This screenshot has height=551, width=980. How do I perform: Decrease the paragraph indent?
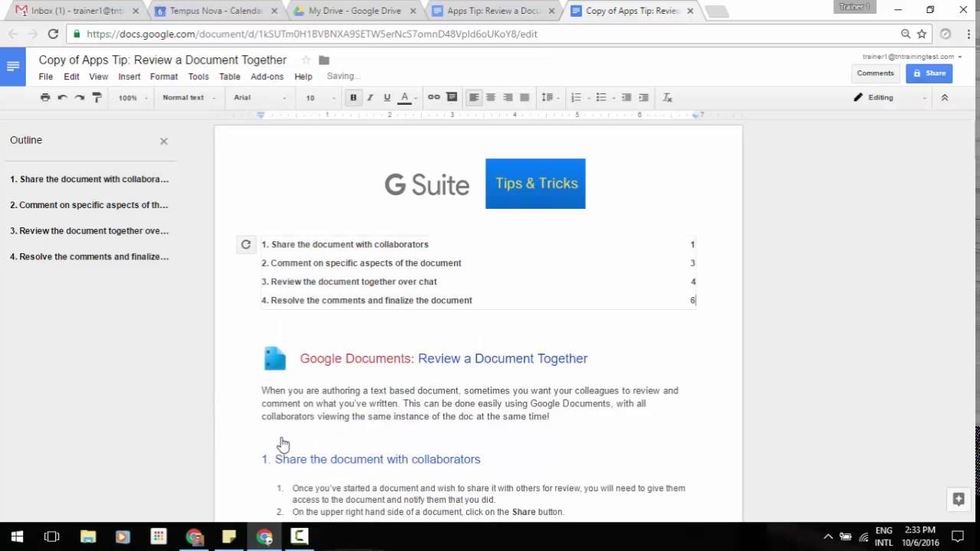point(626,97)
